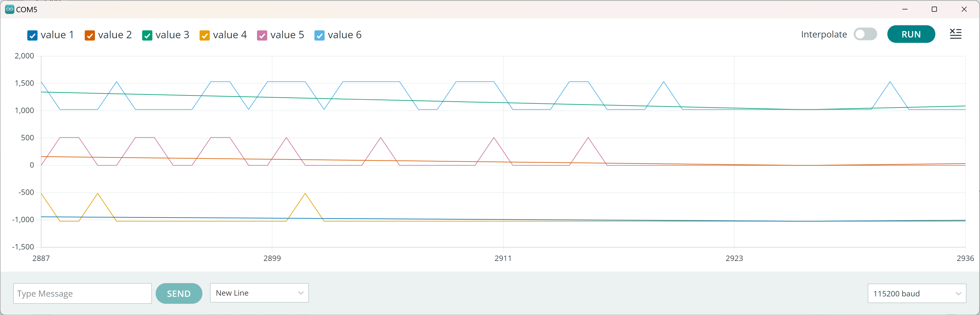The width and height of the screenshot is (980, 315).
Task: Disable the value 6 series checkbox
Action: [320, 35]
